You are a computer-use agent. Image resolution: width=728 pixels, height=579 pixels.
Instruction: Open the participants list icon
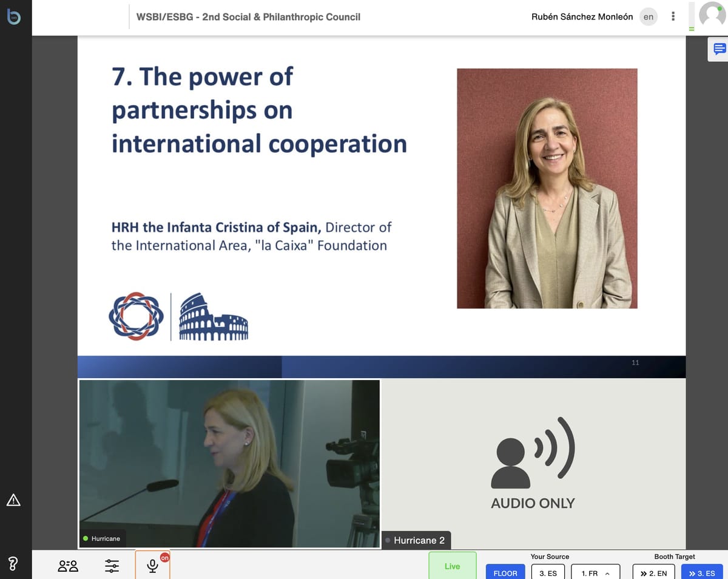[x=68, y=566]
